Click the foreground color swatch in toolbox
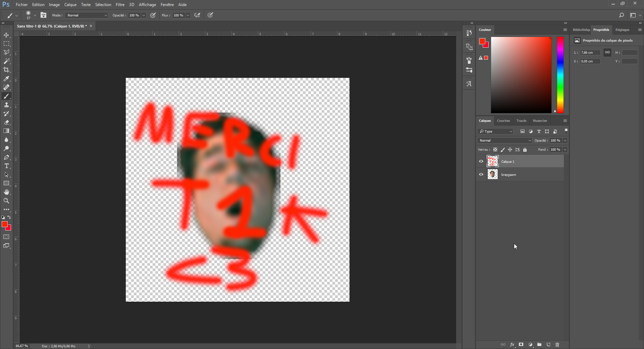Screen dimensions: 644x349 coord(5,224)
